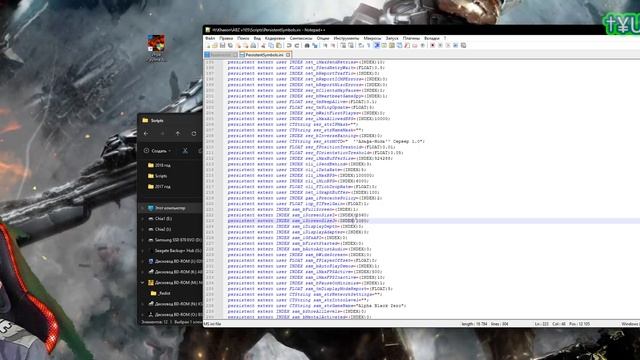This screenshot has height=360, width=640.
Task: Click the Cut scissors icon in Notepad++
Action: (x=263, y=45)
